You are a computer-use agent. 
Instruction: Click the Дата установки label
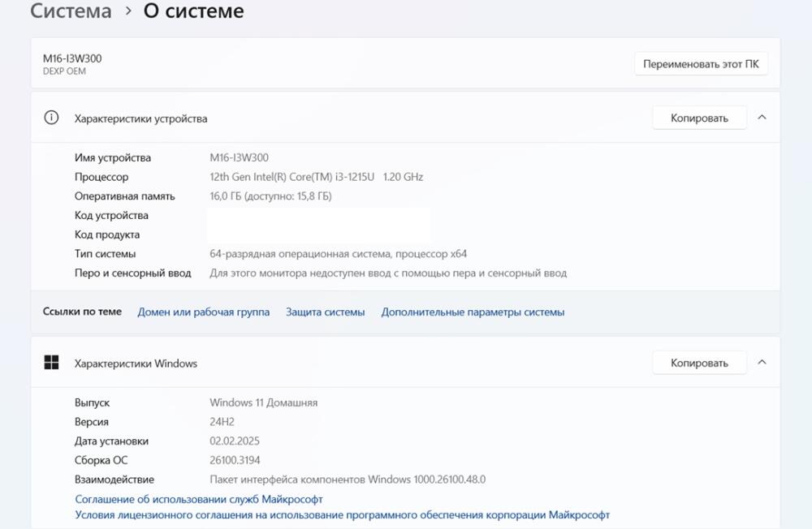pos(111,441)
